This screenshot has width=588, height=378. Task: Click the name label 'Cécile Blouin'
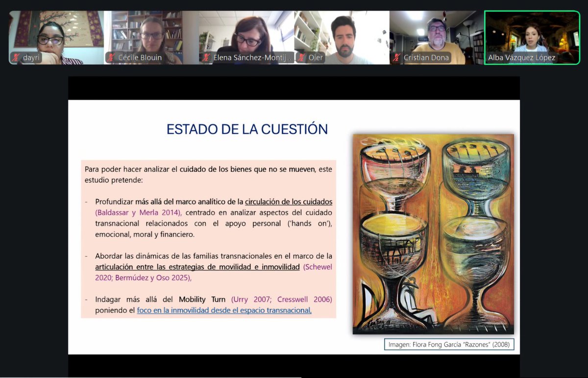pyautogui.click(x=140, y=57)
